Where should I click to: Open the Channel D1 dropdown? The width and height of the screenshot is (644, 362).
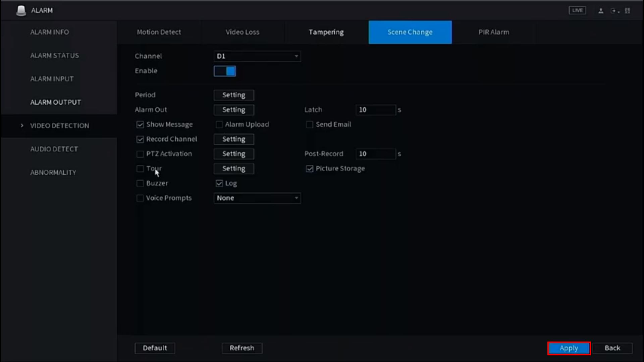pos(257,56)
